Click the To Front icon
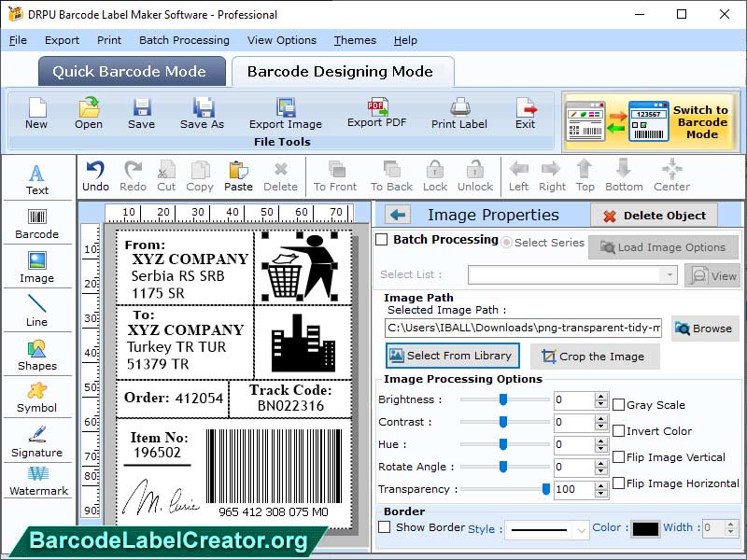747x560 pixels. click(x=335, y=176)
